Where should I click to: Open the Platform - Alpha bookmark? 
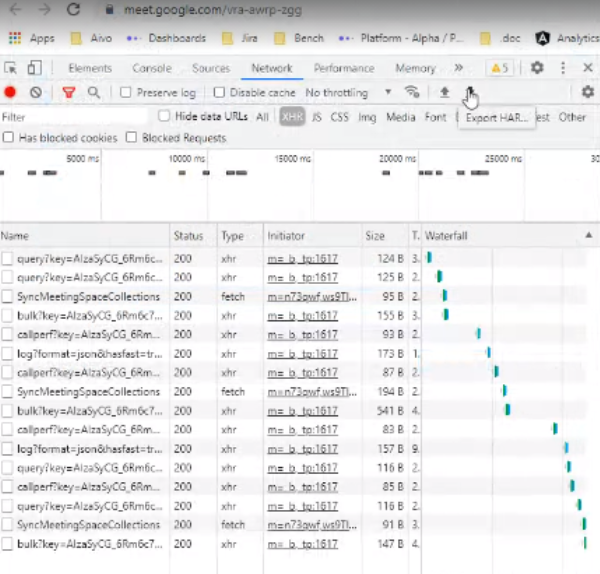click(401, 38)
